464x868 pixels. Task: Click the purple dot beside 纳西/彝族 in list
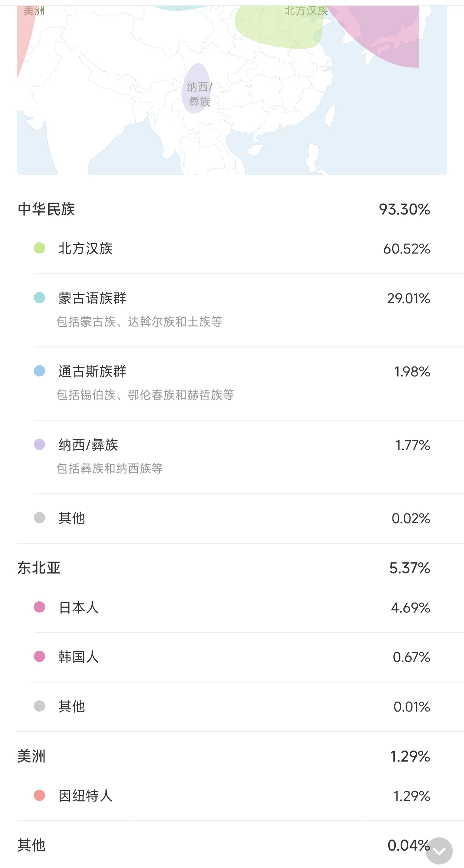(39, 444)
